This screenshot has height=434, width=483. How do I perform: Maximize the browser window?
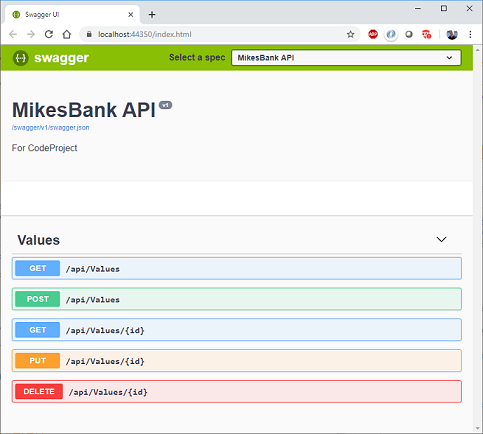click(x=444, y=9)
